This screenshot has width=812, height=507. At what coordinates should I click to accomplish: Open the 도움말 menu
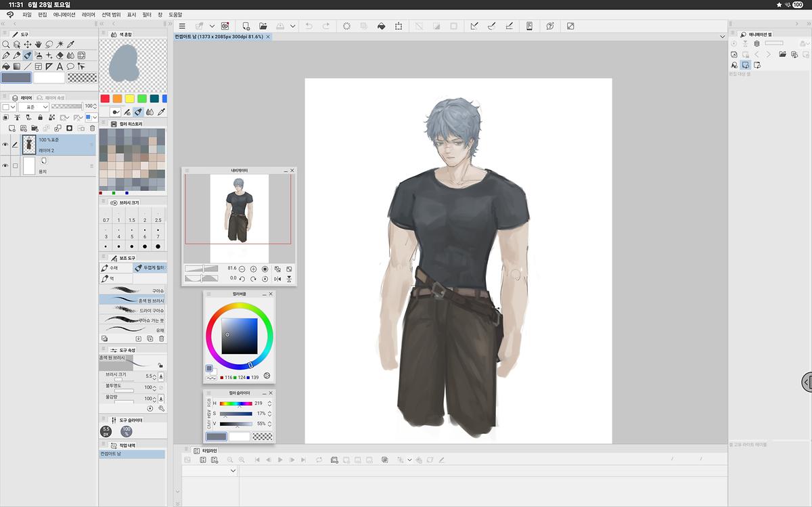pyautogui.click(x=175, y=14)
